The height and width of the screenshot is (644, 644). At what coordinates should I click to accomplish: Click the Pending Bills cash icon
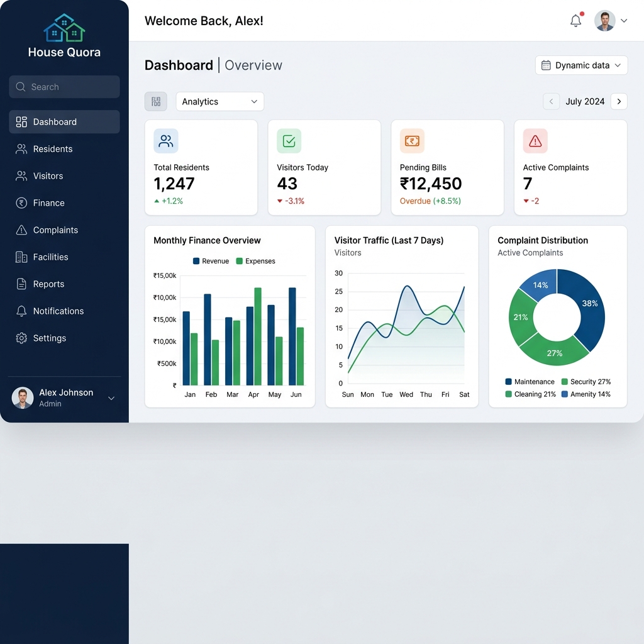pyautogui.click(x=412, y=141)
